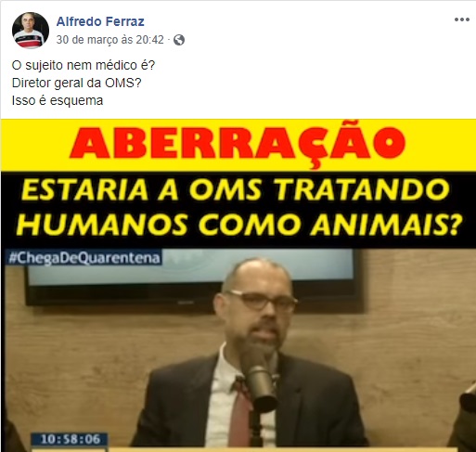Click the yellow banner background beside ABERRAÇÃO
The width and height of the screenshot is (476, 452).
click(x=35, y=145)
